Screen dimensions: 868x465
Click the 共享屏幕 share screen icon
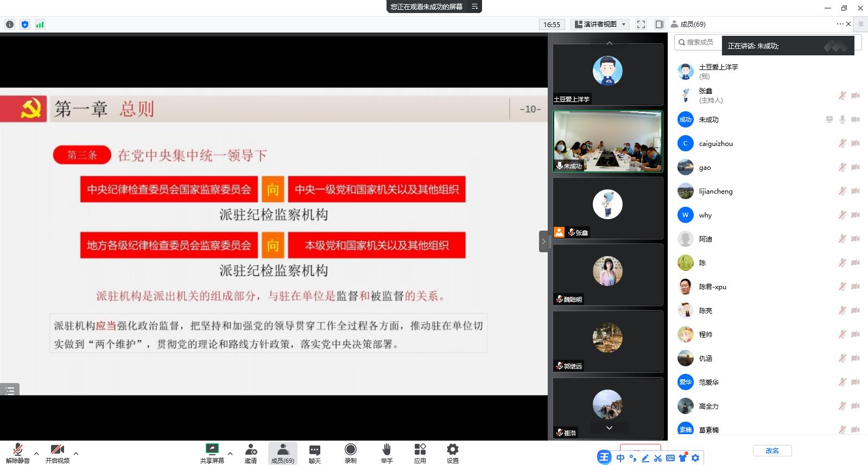point(212,453)
